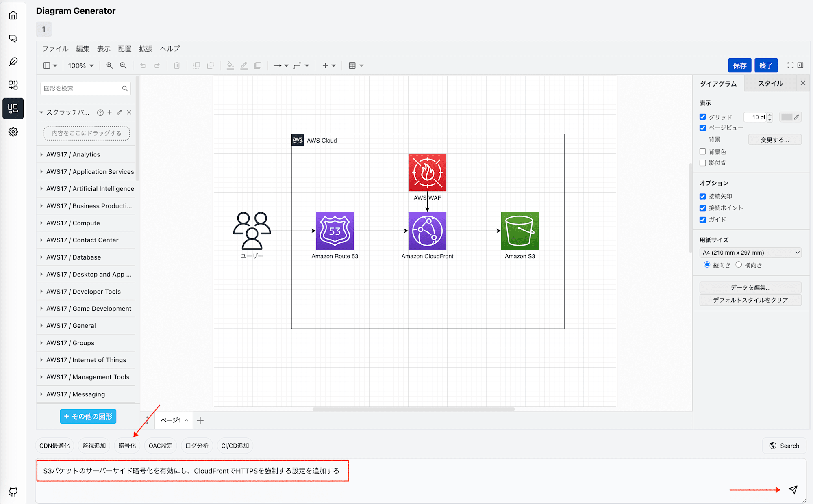Viewport: 813px width, 504px height.
Task: Click the send message paper-plane icon
Action: point(793,489)
